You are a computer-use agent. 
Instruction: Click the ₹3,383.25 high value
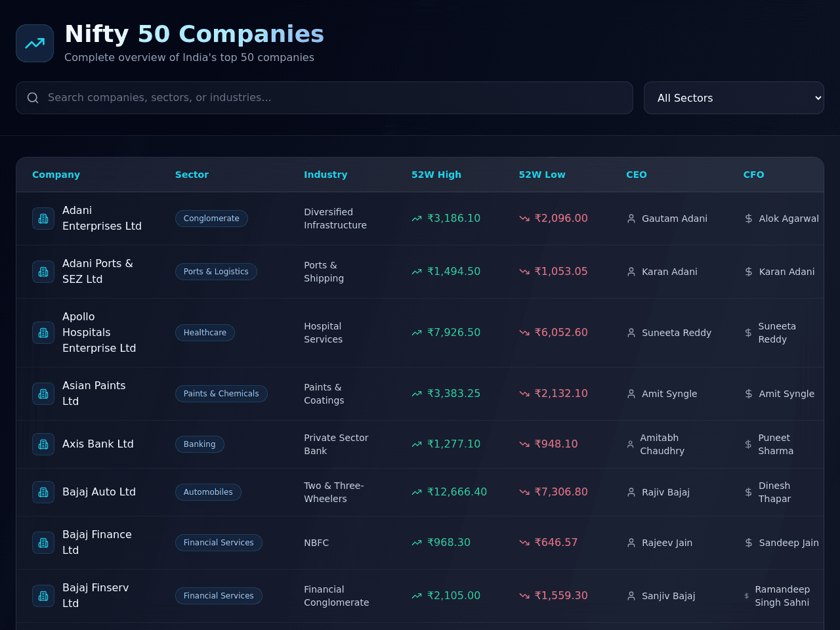click(454, 394)
